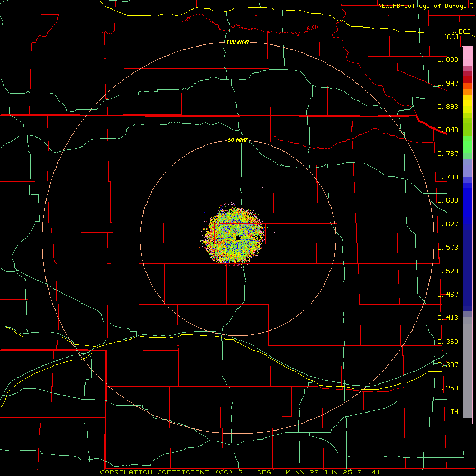The image size is (476, 476).
Task: Select the 0.787 scale value
Action: (x=448, y=153)
